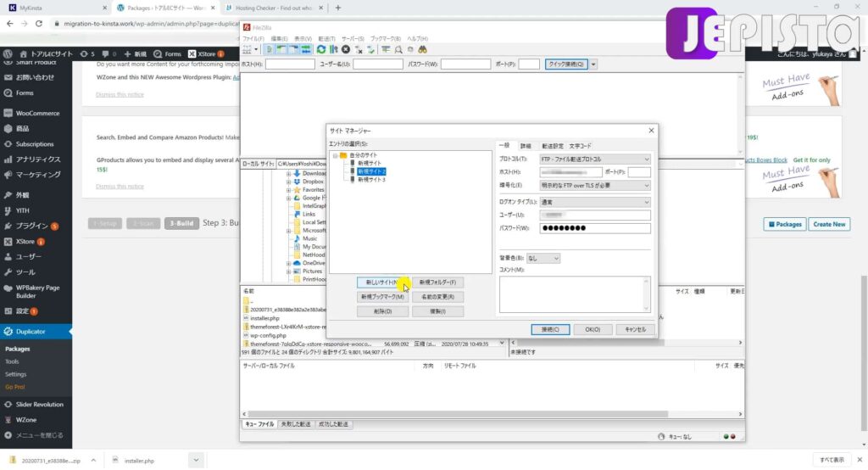
Task: Open FileZilla Site Manager toolbar icon
Action: click(x=247, y=50)
